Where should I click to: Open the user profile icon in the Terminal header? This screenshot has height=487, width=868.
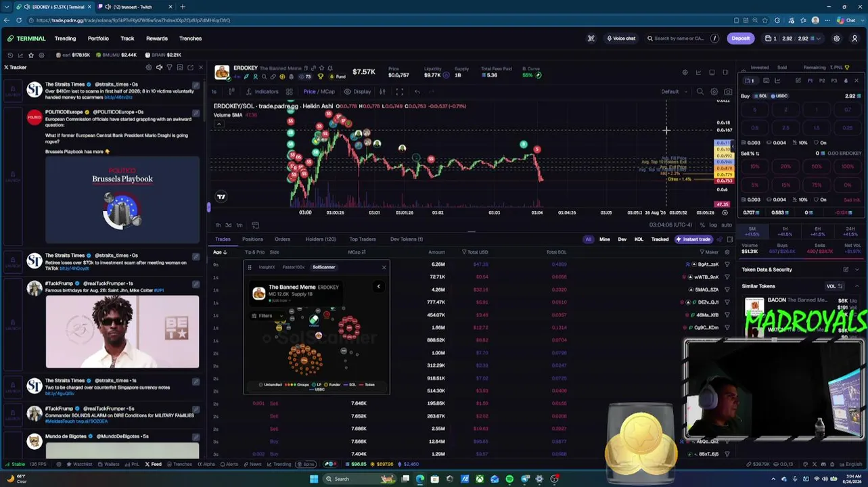pos(854,39)
